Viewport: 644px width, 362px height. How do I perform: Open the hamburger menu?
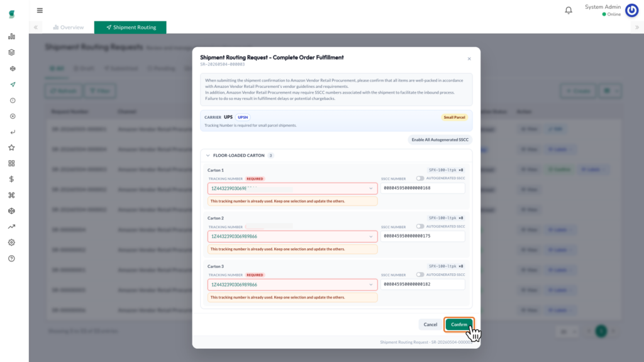40,10
